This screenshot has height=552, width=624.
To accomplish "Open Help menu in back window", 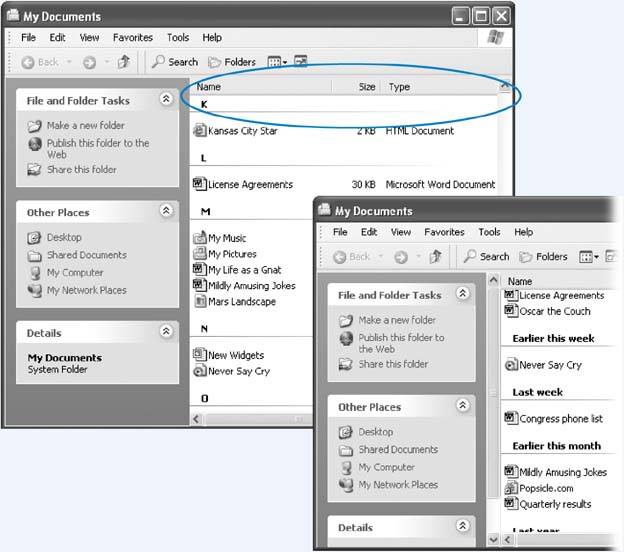I will (212, 37).
